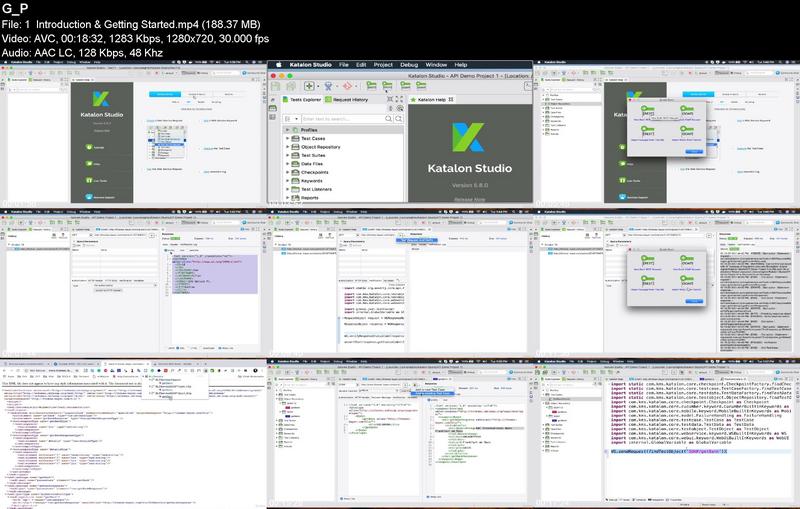Viewport: 800px width, 509px height.
Task: Click the green plus New item icon
Action: coord(309,86)
